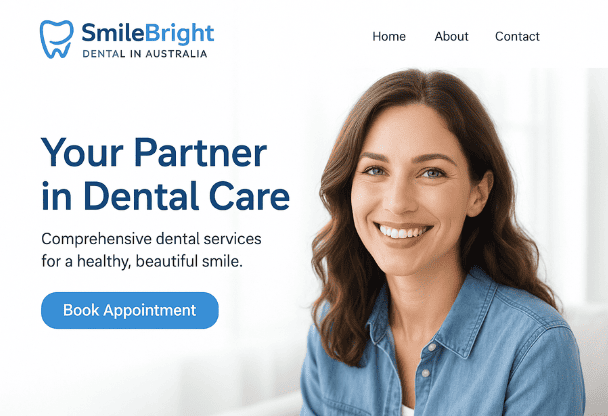Select the 'DENTAL IN AUSTRALIA' tagline
The height and width of the screenshot is (416, 608).
click(x=145, y=54)
